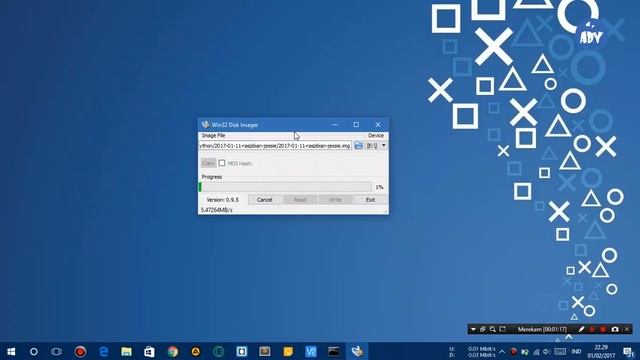
Task: Open the Device drive dropdown
Action: pyautogui.click(x=376, y=145)
